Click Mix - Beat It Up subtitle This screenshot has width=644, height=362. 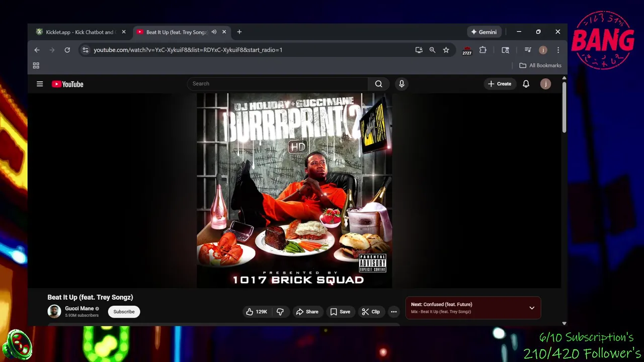441,312
